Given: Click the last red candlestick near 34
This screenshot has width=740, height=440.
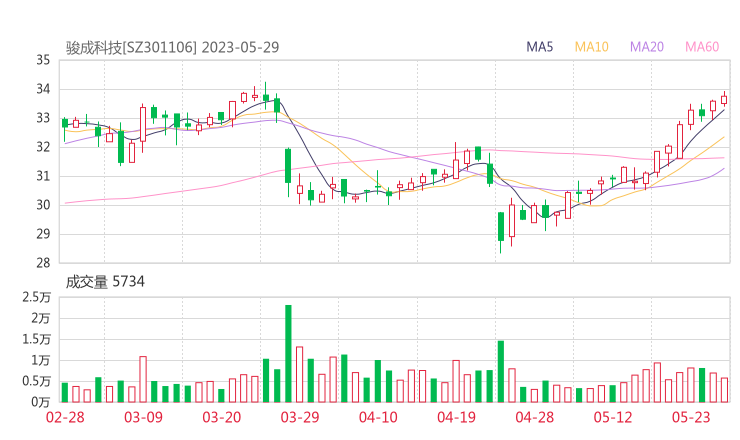Looking at the screenshot, I should 724,100.
